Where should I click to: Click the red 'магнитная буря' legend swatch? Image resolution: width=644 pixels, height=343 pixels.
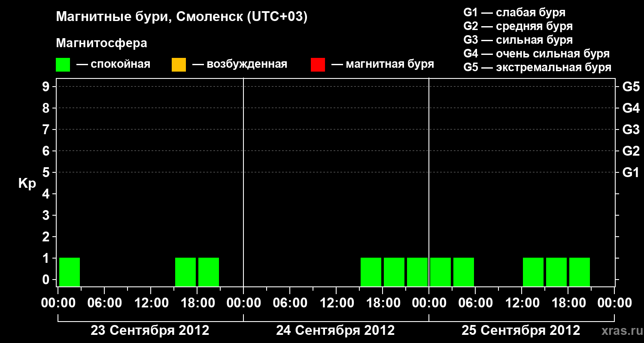click(318, 65)
